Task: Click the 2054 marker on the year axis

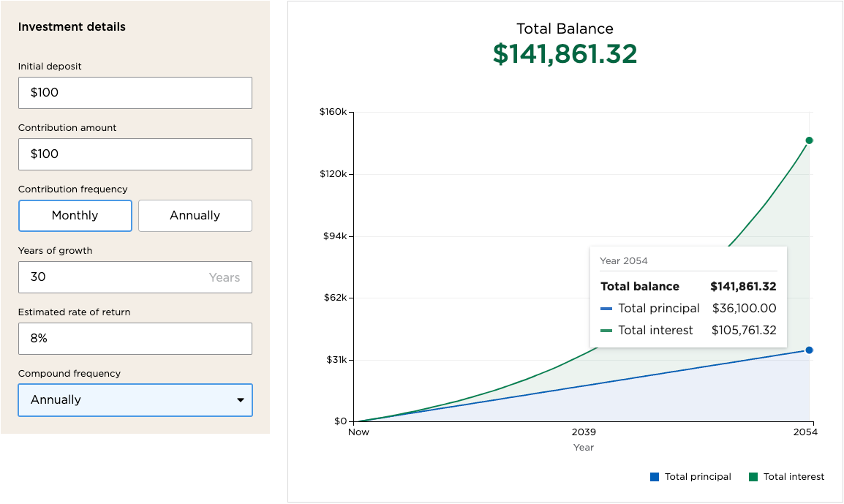Action: 805,432
